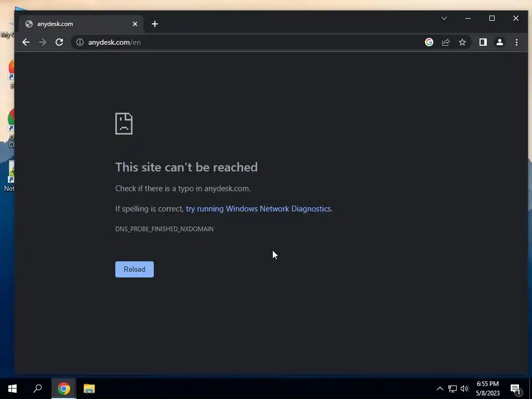532x399 pixels.
Task: Bookmark this tab with star icon
Action: coord(462,42)
